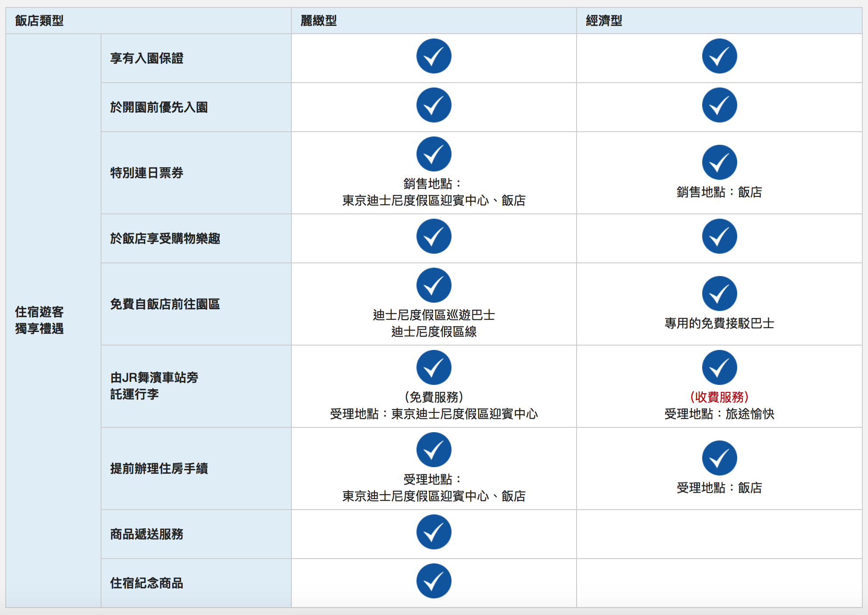Click the 住宿遊客獨享禮遇 row group label
The width and height of the screenshot is (868, 615).
[39, 320]
